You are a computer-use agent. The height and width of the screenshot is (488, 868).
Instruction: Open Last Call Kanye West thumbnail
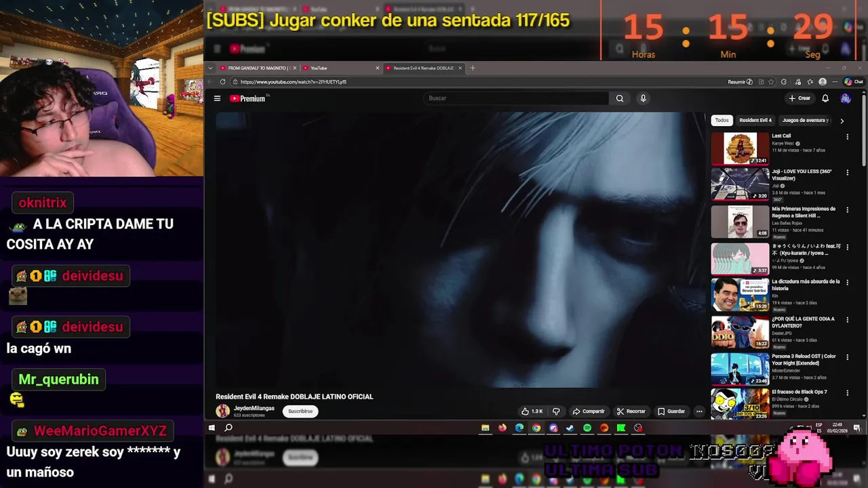click(x=740, y=148)
